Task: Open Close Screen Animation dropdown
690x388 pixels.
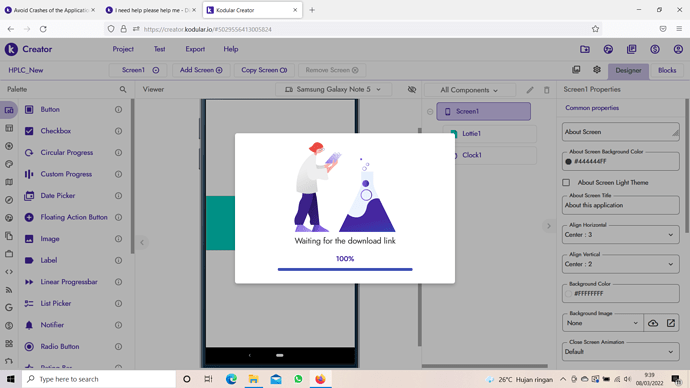Action: pos(620,352)
